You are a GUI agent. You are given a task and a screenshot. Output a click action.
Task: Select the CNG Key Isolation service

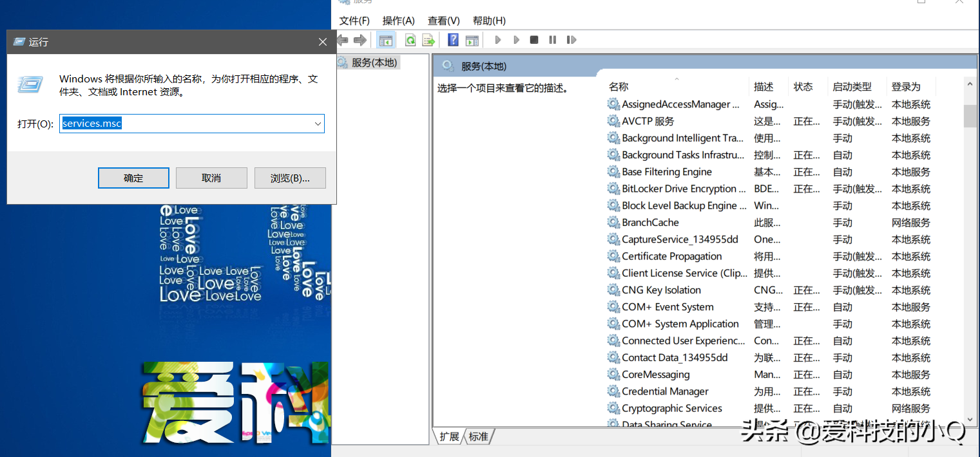pos(661,290)
